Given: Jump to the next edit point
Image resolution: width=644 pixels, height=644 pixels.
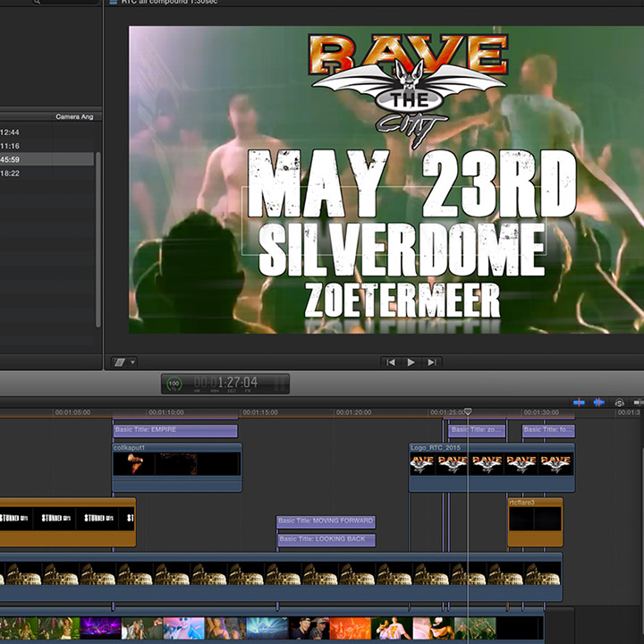Looking at the screenshot, I should tap(432, 362).
